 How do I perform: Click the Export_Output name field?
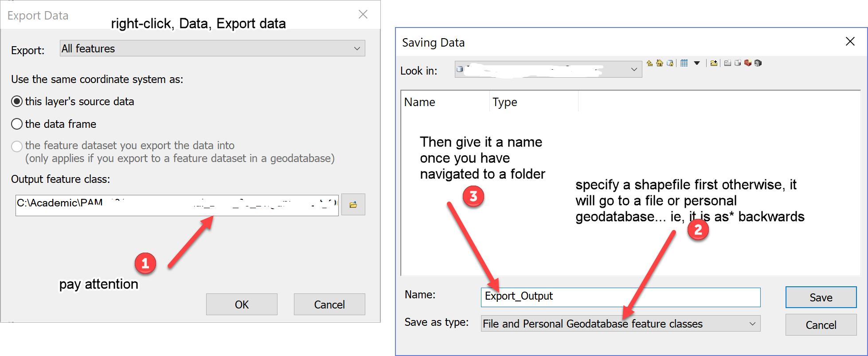point(620,297)
